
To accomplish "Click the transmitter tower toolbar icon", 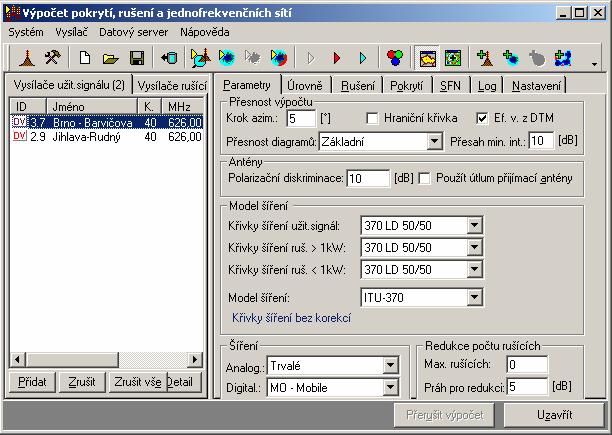I will (27, 58).
